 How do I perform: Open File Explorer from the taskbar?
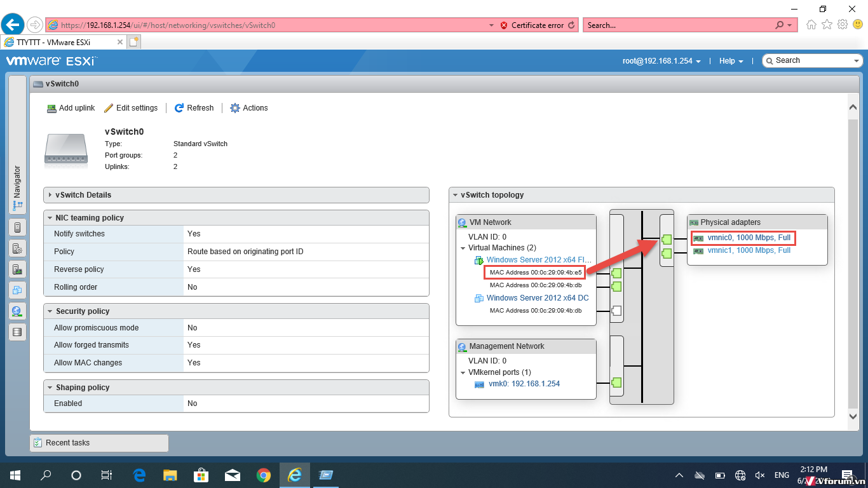(170, 475)
